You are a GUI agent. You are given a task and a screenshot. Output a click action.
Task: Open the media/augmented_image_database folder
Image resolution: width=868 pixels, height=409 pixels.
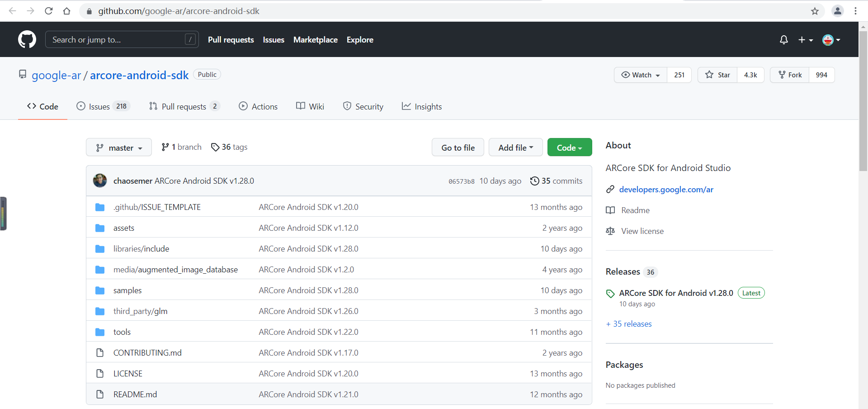[x=175, y=270]
